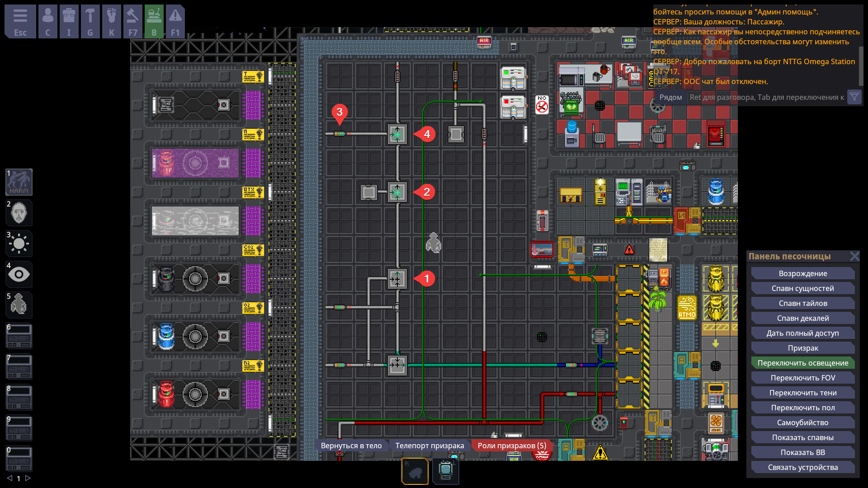The image size is (868, 488).
Task: Toggle the sandbox panel (B) button
Action: [154, 21]
